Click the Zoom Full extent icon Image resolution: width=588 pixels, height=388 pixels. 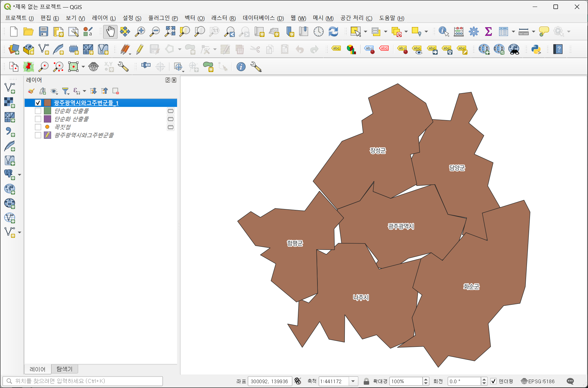coord(170,32)
